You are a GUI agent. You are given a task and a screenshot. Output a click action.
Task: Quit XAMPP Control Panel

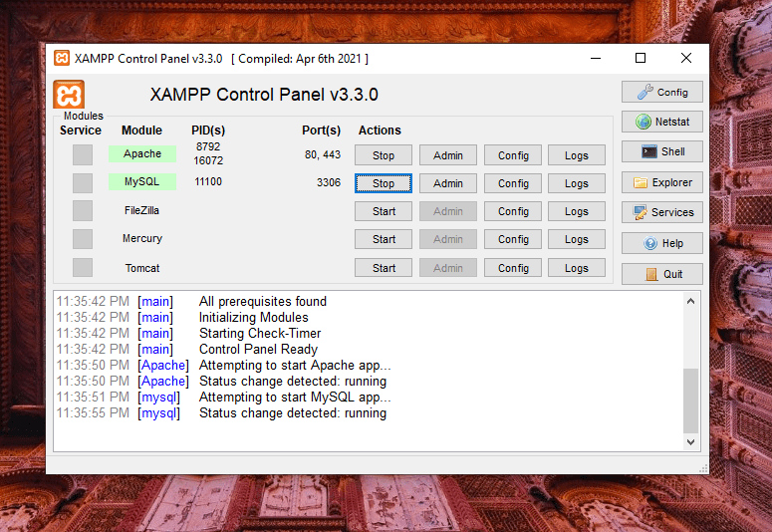pos(662,274)
